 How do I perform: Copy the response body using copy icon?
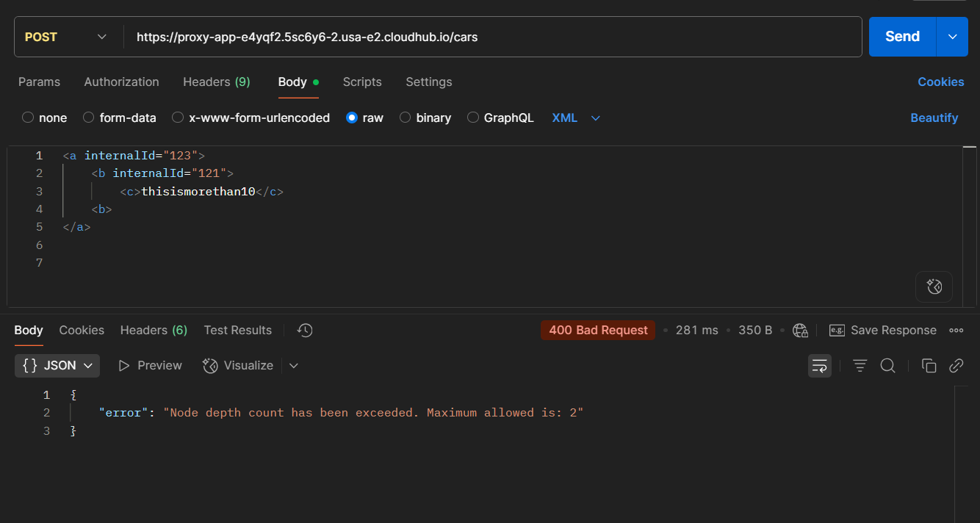929,365
